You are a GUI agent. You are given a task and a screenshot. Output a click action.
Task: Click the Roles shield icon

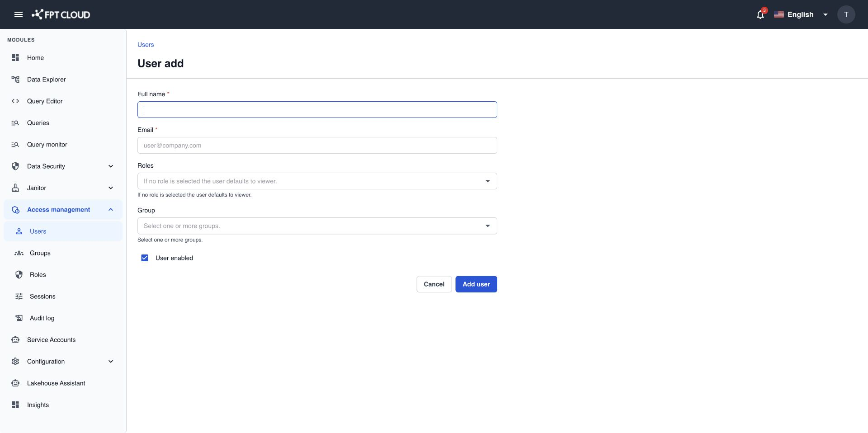click(x=19, y=275)
